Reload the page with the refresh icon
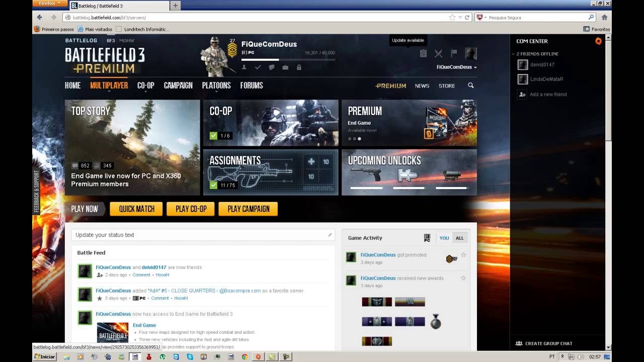The image size is (644, 362). point(467,17)
